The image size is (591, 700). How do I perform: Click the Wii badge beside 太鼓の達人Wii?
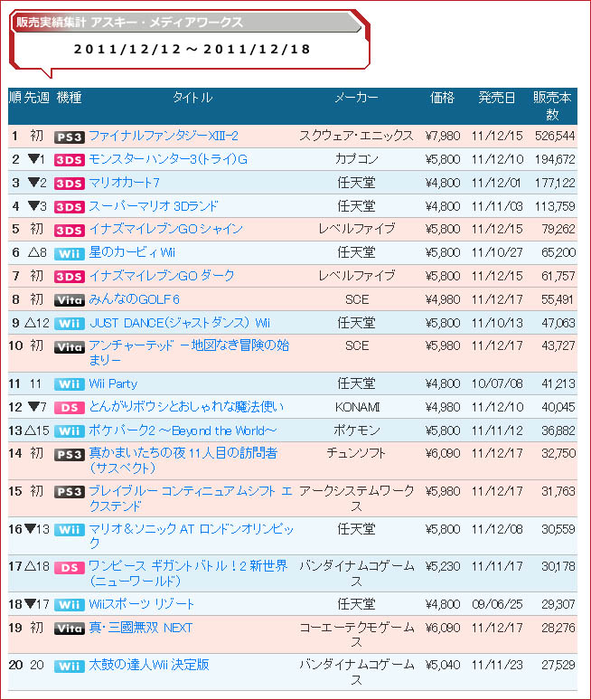click(x=70, y=667)
